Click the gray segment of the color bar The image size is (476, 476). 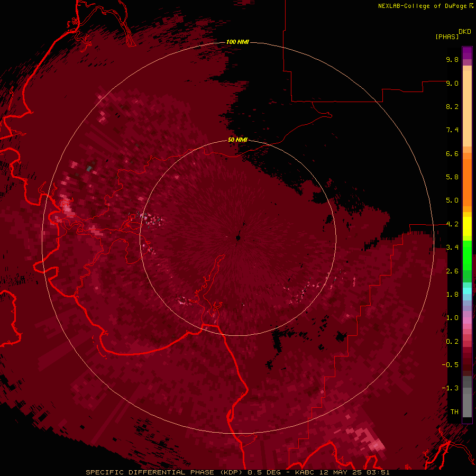(x=467, y=396)
